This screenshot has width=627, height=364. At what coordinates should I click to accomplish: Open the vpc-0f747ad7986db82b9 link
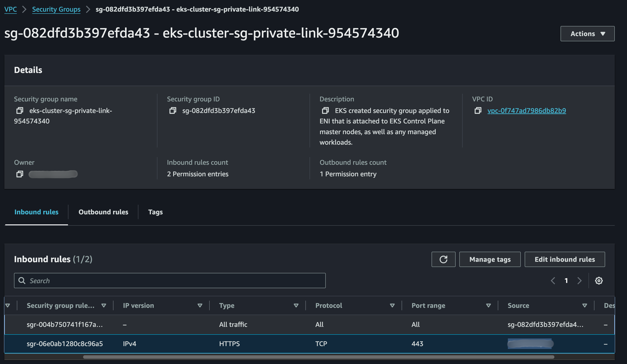pyautogui.click(x=526, y=111)
